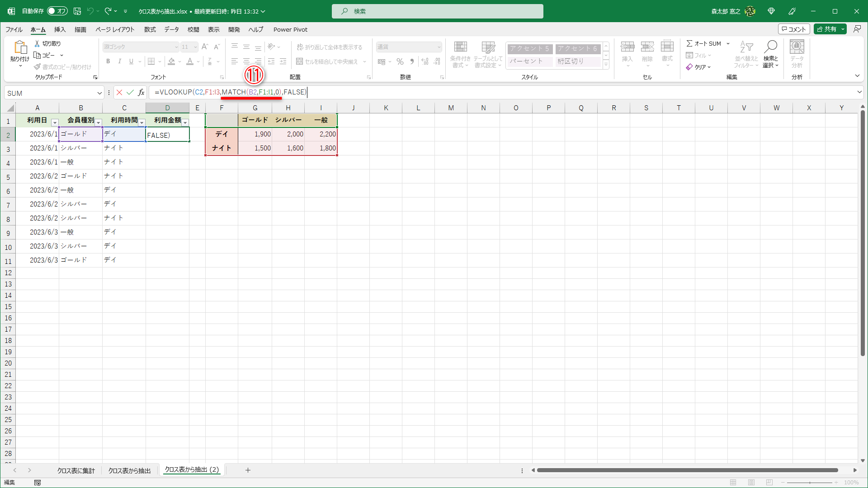868x488 pixels.
Task: Switch to the クロス表に集計 sheet
Action: pos(75,470)
